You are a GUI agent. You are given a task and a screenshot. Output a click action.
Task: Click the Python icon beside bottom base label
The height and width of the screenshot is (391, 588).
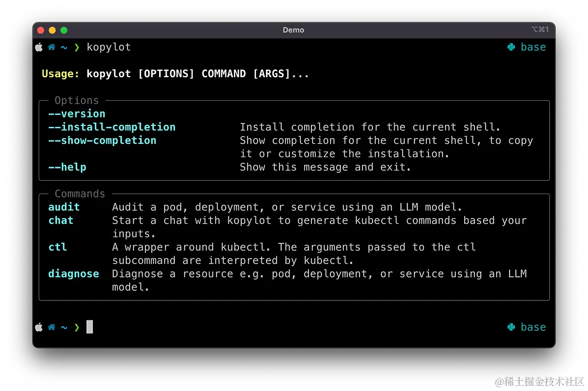[511, 327]
